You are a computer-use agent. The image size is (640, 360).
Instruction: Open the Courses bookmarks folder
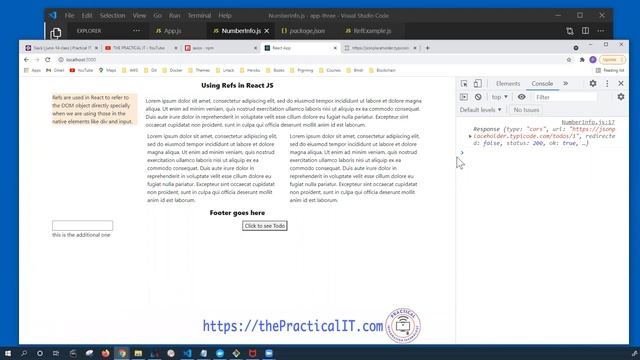(x=329, y=70)
